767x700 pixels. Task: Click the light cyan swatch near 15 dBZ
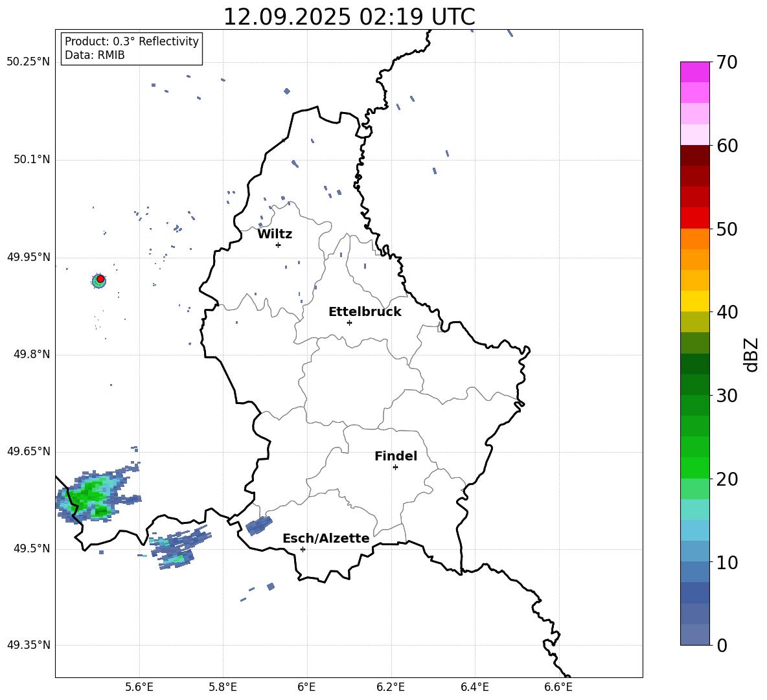695,510
